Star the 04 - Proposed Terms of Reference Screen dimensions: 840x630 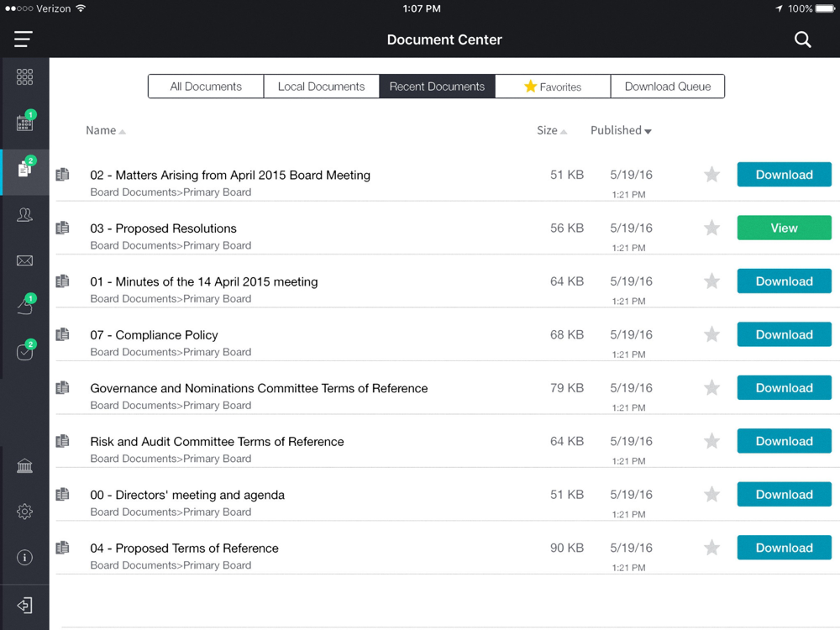711,548
